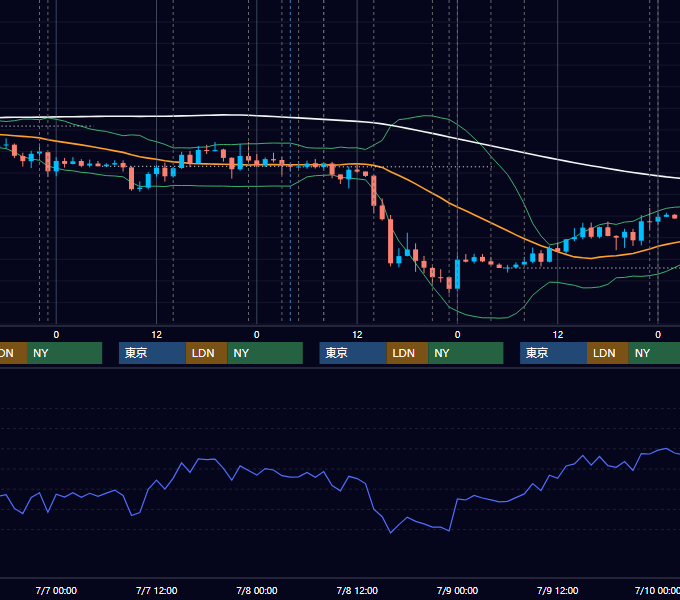Click the NY session block spanning 7/8 00:00
This screenshot has width=680, height=600.
click(x=265, y=353)
